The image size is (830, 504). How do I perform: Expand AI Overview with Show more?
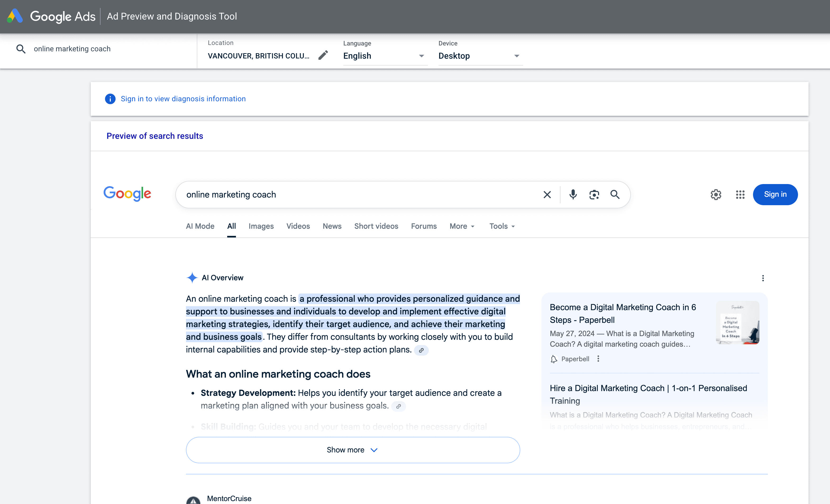click(x=353, y=450)
